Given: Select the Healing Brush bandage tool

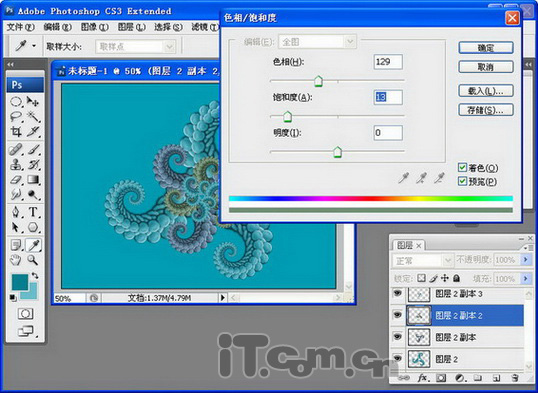Looking at the screenshot, I should 16,150.
